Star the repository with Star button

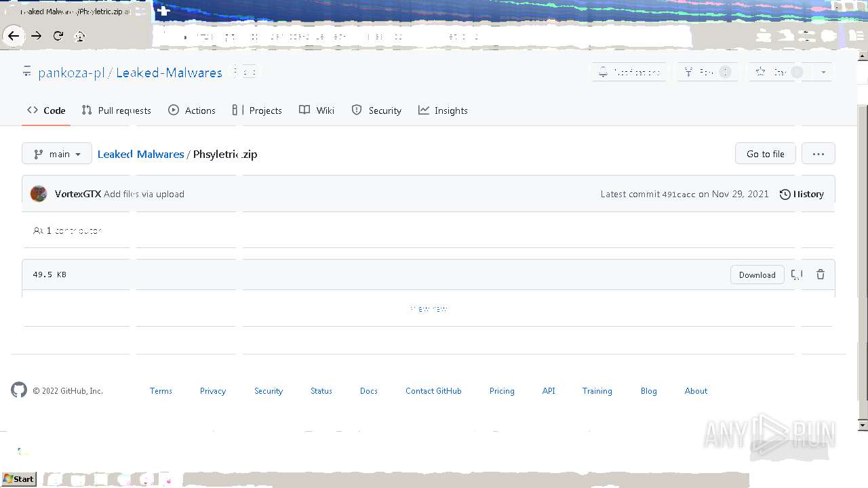point(780,72)
